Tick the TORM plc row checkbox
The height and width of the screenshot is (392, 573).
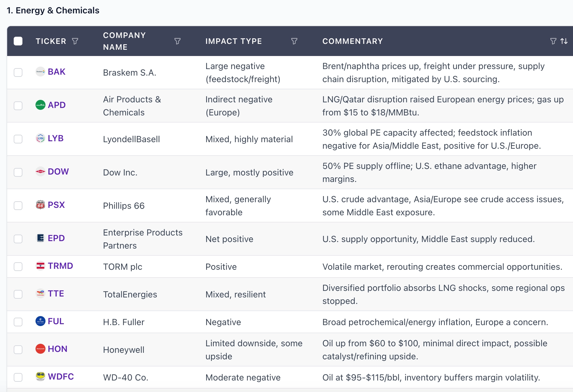pos(18,267)
